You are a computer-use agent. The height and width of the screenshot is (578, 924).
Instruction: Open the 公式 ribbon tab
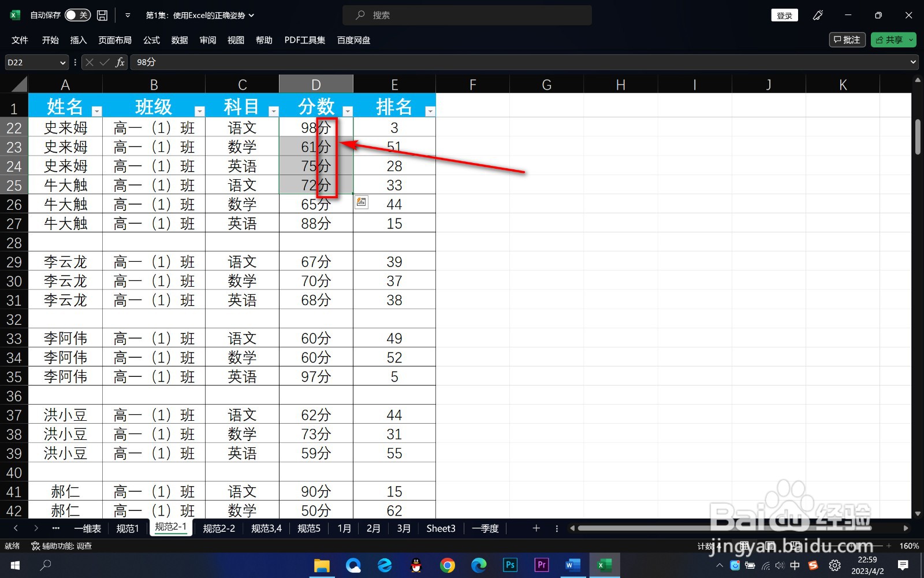[x=151, y=40]
